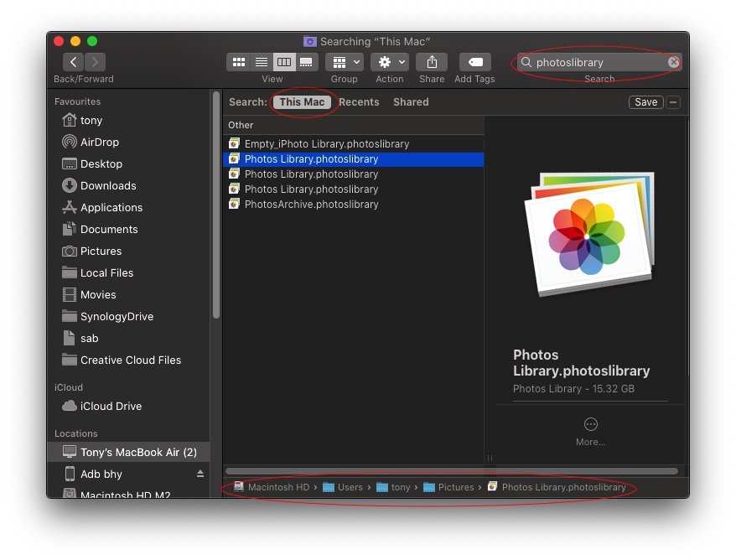Click Applications sidebar icon
Image resolution: width=736 pixels, height=560 pixels.
[70, 207]
